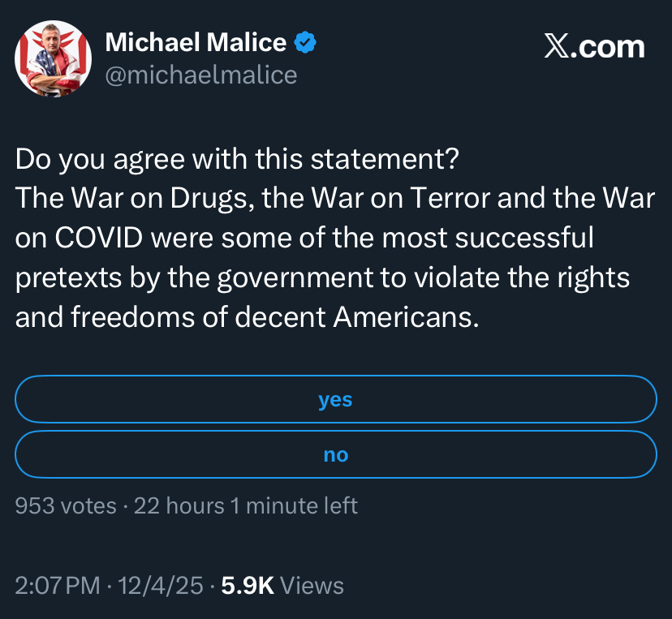
Task: Open the 2:07 PM timestamp link
Action: point(57,585)
